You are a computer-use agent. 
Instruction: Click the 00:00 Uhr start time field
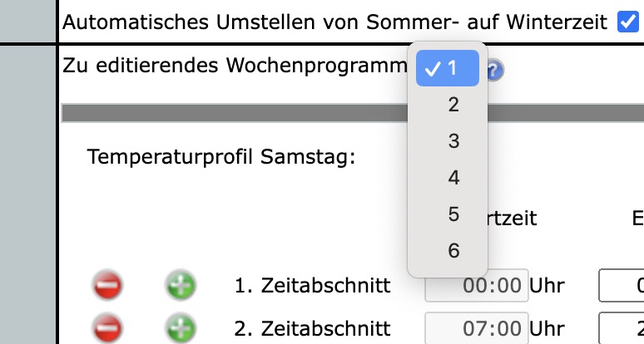pos(477,285)
